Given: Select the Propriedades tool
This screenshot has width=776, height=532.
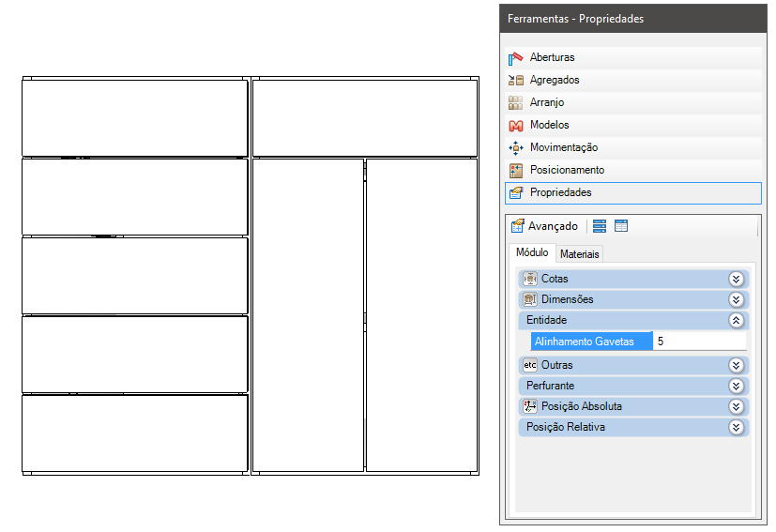Looking at the screenshot, I should tap(633, 193).
